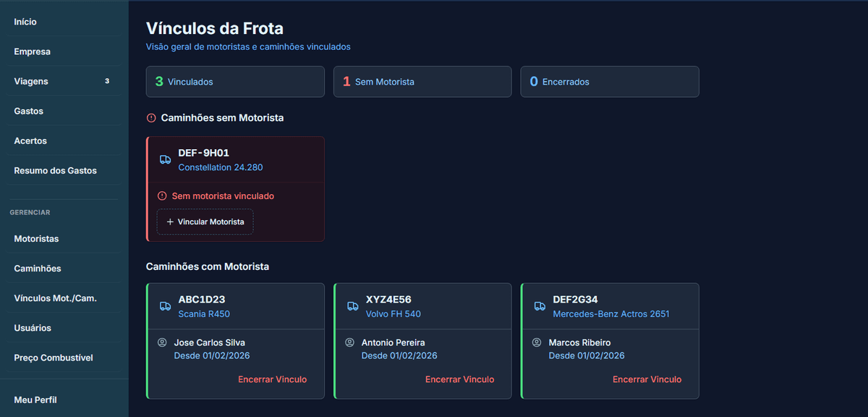
Task: Click the notification badge showing 3 on Viagens
Action: pyautogui.click(x=107, y=81)
